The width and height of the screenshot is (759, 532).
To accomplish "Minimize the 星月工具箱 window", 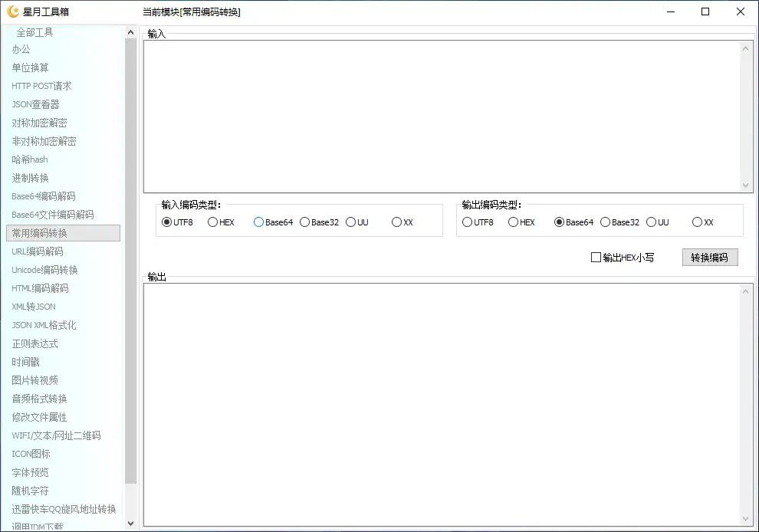I will 671,11.
